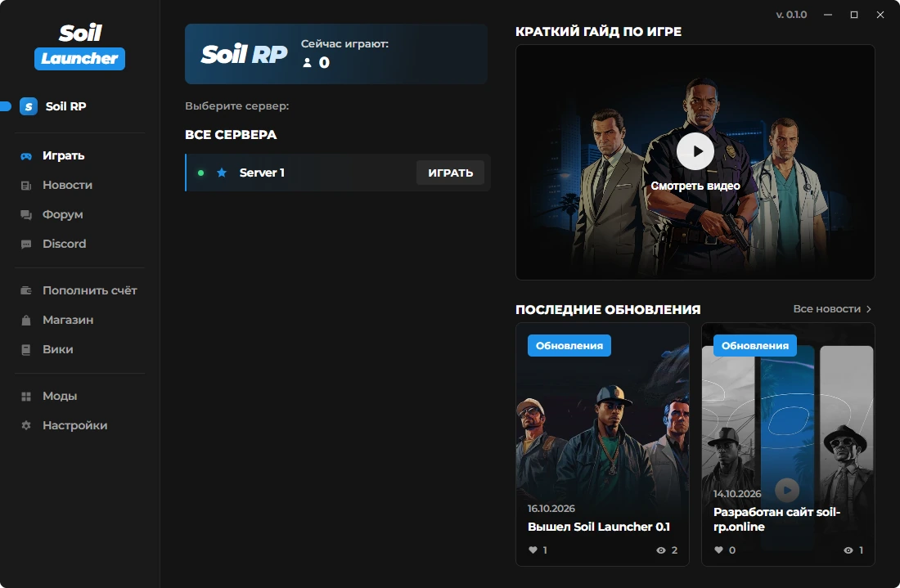Open the Discord menu item
900x588 pixels.
(65, 244)
